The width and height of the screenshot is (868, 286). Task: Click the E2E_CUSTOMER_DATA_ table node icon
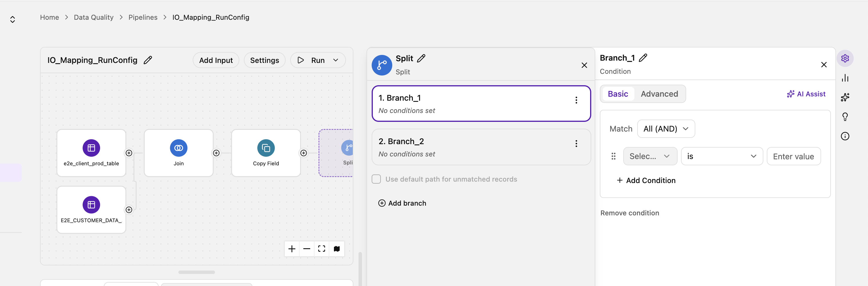point(91,205)
